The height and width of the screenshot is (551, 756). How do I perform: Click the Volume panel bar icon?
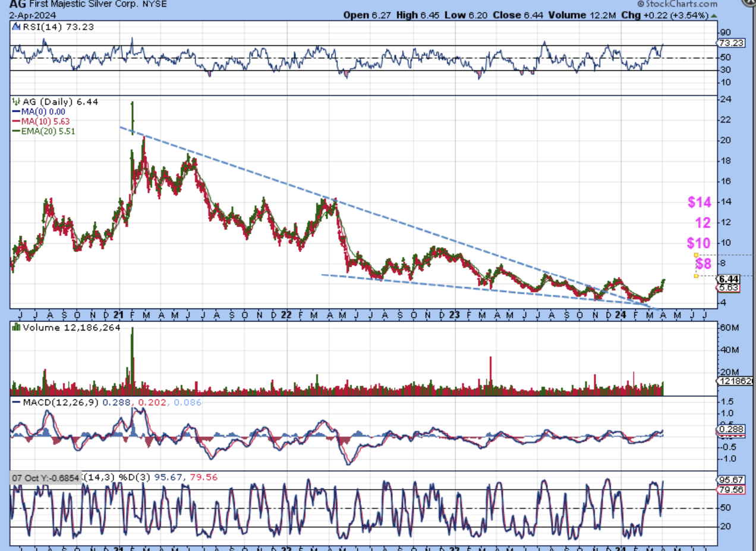[15, 326]
